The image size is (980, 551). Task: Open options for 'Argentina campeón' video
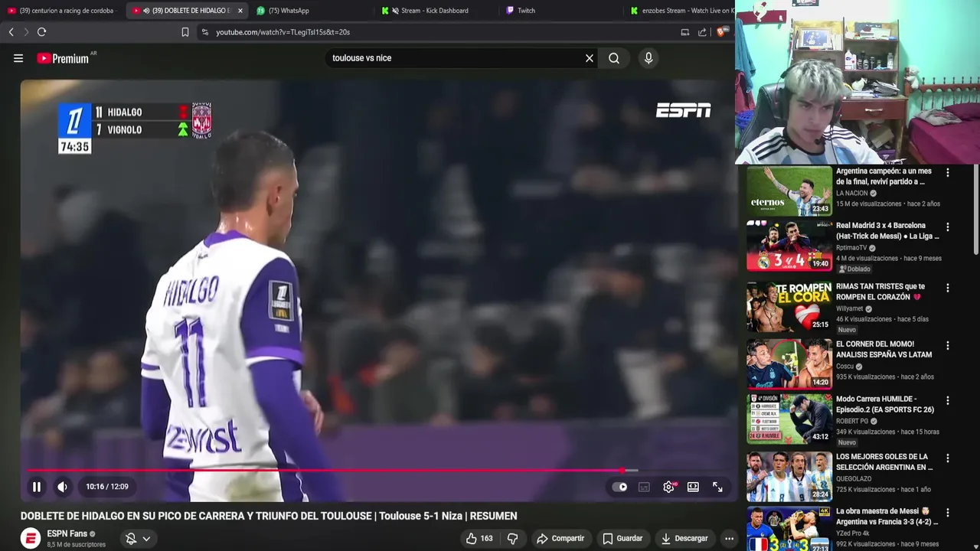pos(948,173)
